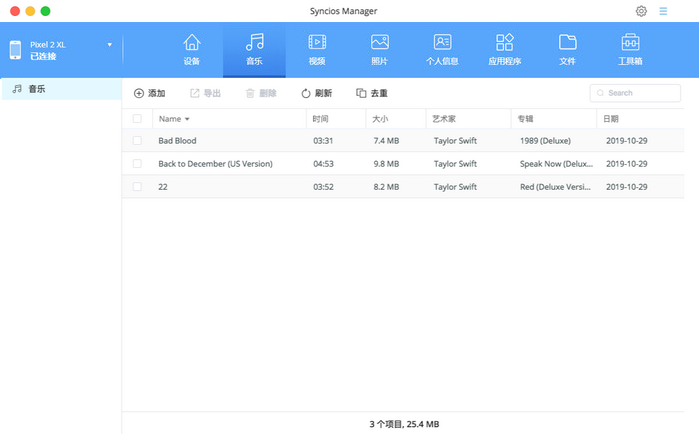Click the 刷新 (Refresh) button
This screenshot has height=439, width=699.
point(317,93)
